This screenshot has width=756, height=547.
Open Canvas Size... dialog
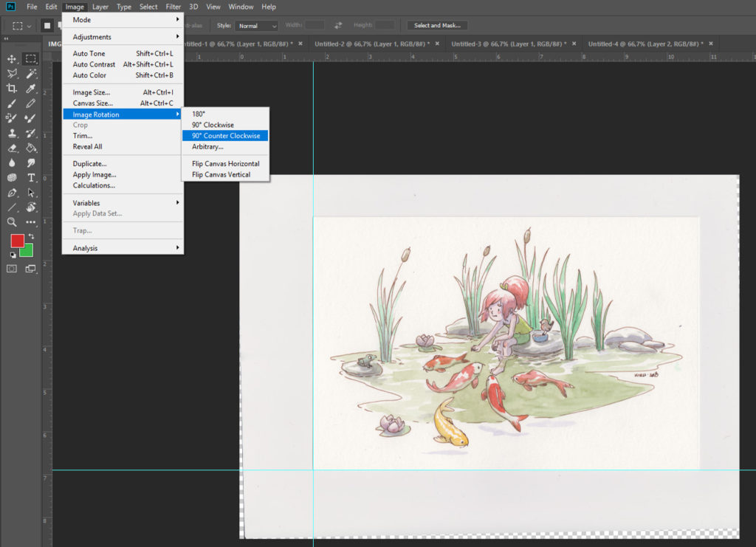click(x=123, y=103)
